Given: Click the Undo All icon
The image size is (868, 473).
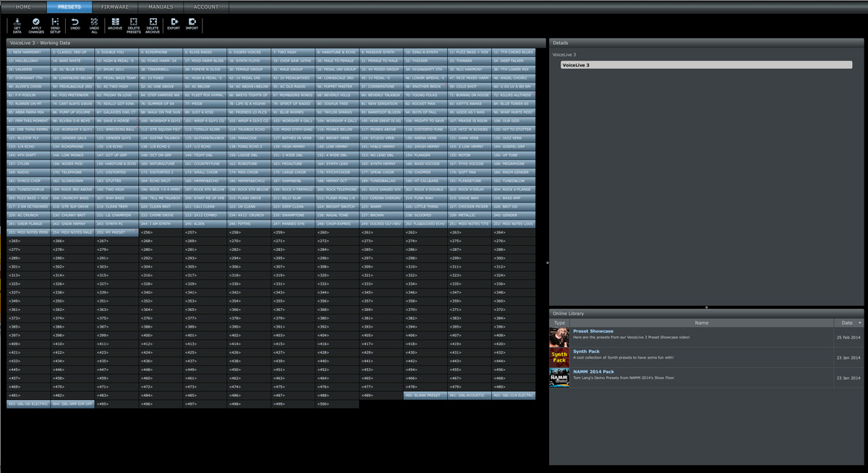Looking at the screenshot, I should 94,25.
